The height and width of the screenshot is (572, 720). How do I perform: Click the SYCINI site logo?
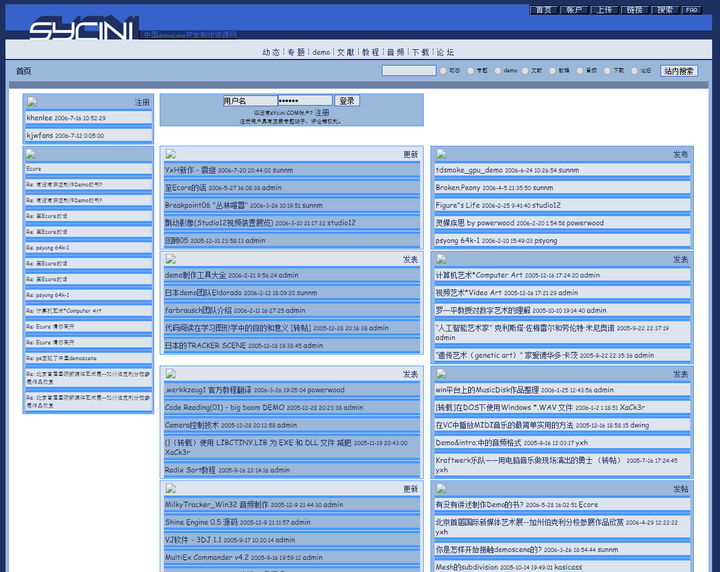(x=80, y=30)
